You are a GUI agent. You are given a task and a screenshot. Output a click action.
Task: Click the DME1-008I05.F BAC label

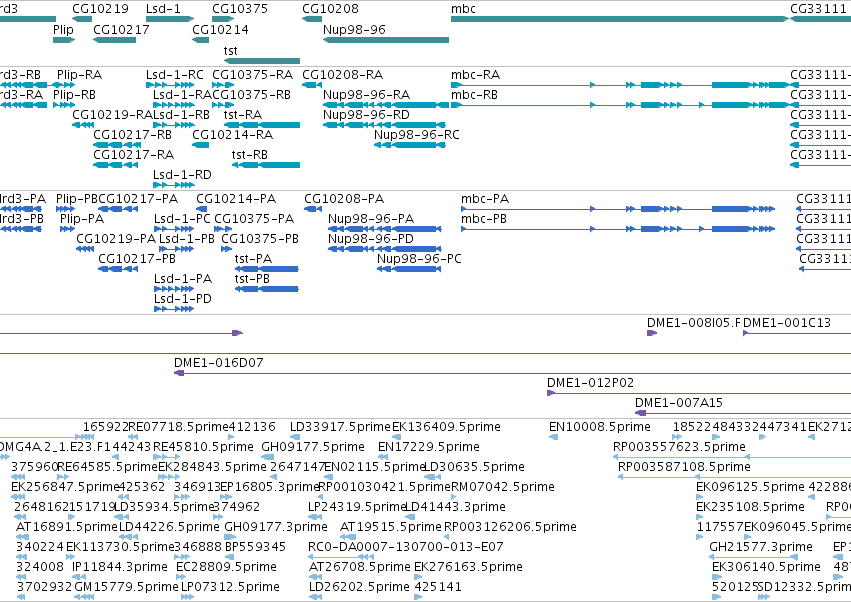694,323
